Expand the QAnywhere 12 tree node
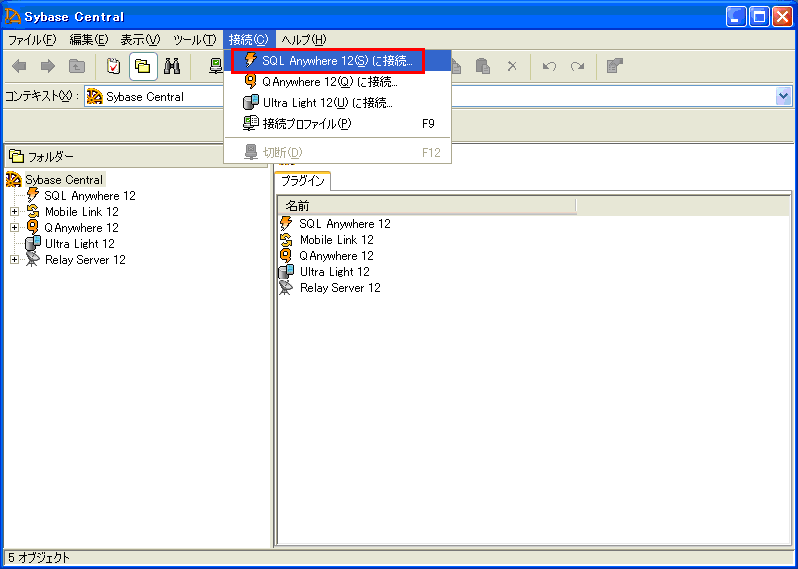The height and width of the screenshot is (569, 798). coord(14,228)
